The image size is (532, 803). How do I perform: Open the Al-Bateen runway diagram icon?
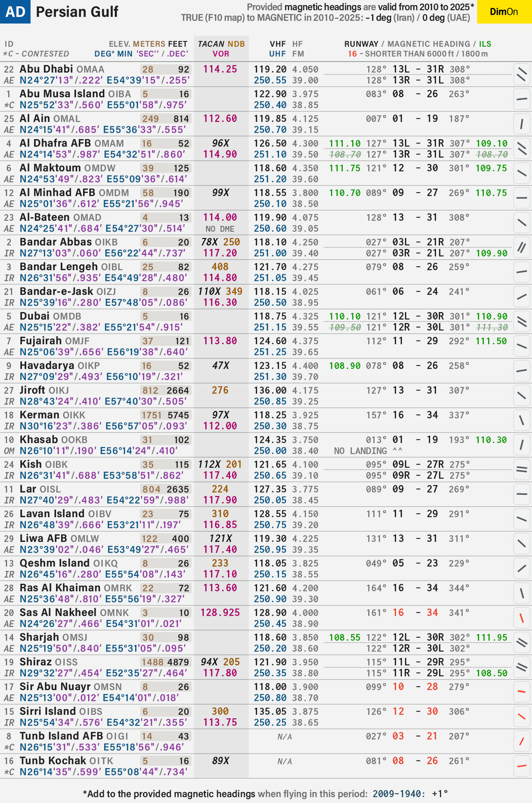click(522, 223)
